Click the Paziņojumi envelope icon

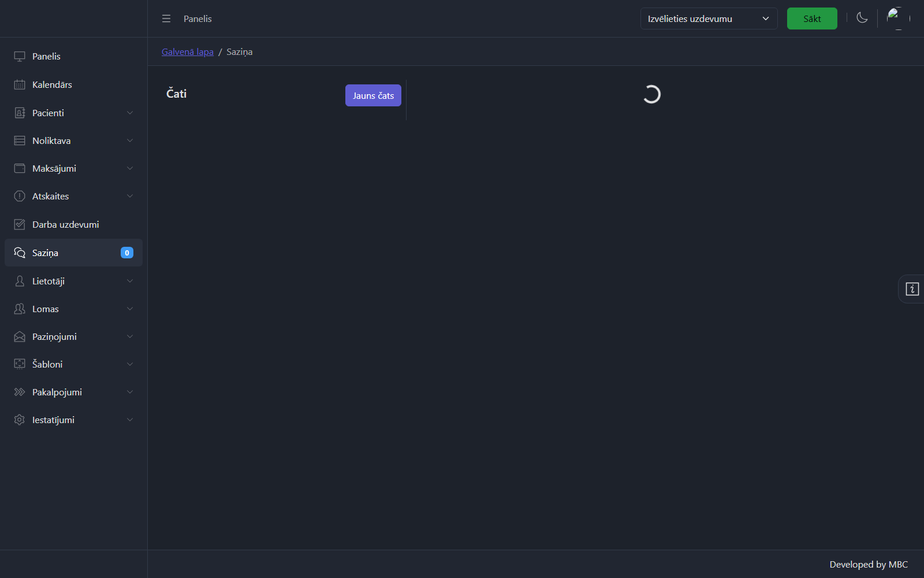[x=20, y=336]
